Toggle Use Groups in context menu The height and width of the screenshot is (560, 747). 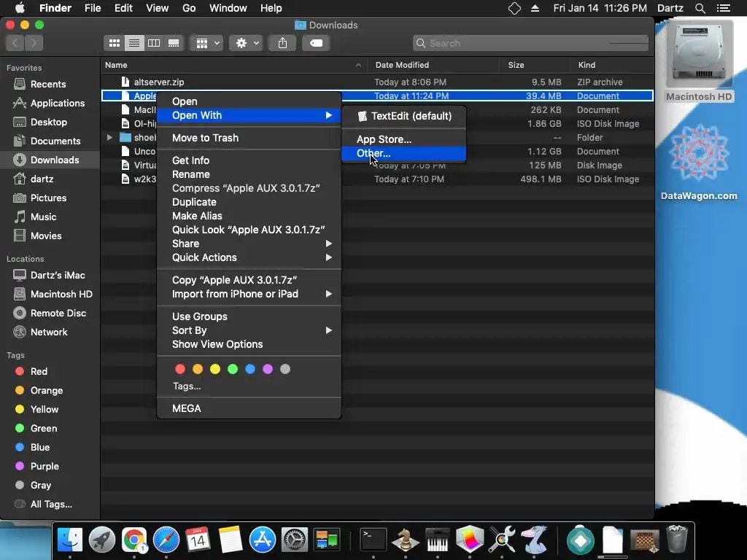pos(249,316)
